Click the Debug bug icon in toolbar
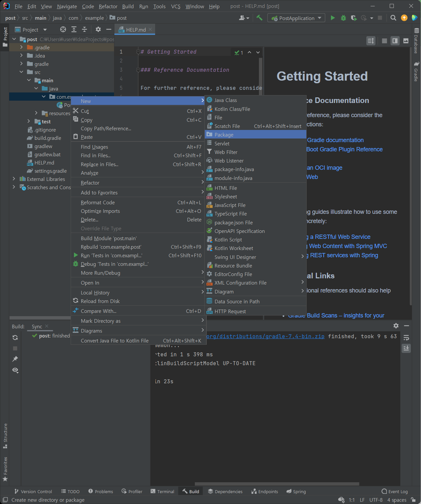 343,18
